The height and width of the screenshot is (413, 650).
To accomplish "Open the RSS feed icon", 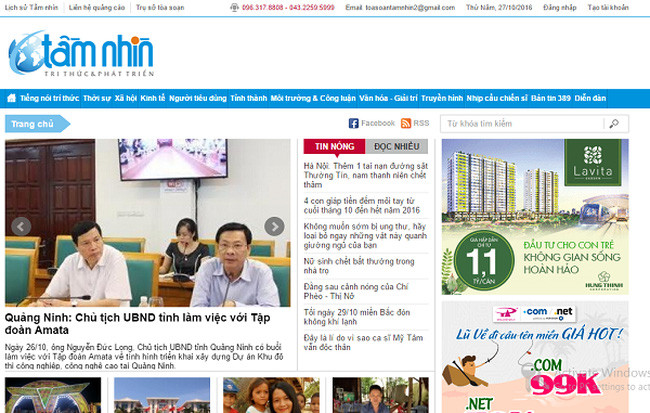I will click(406, 123).
